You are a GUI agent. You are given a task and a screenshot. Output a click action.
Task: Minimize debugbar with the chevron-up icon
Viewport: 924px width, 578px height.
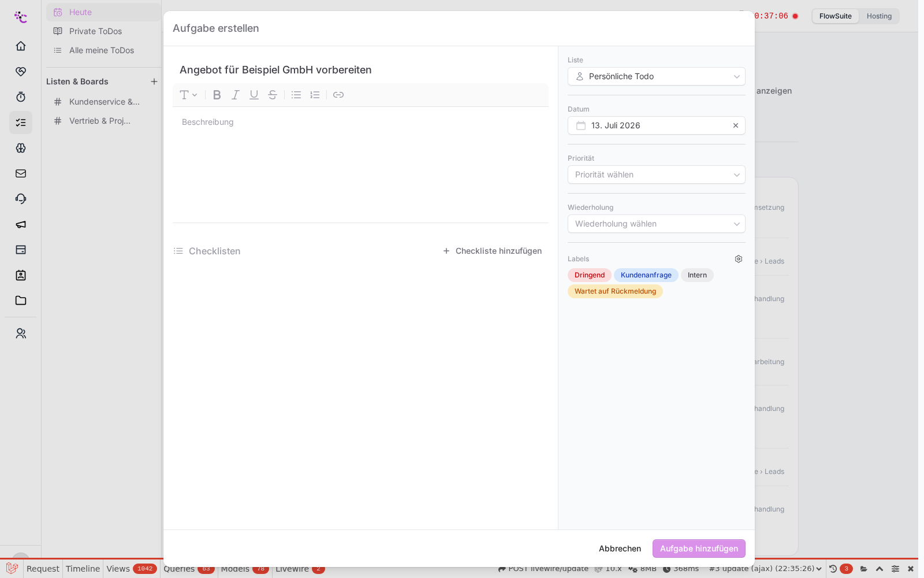pyautogui.click(x=880, y=569)
